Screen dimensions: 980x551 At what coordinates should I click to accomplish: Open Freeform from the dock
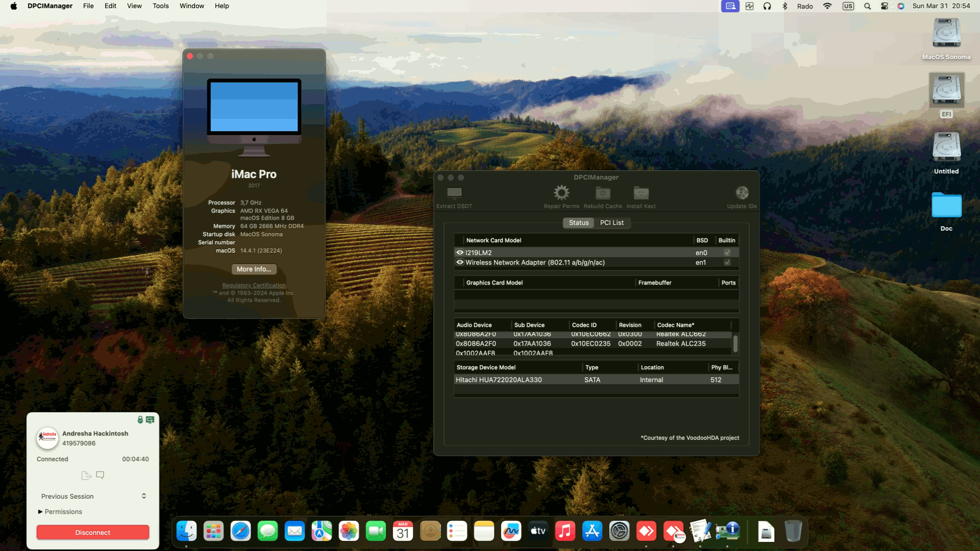point(511,532)
